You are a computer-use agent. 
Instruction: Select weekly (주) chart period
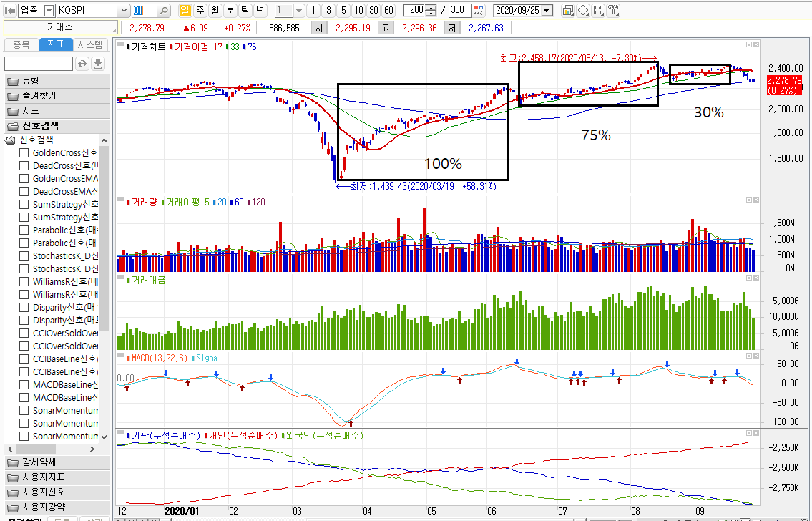pyautogui.click(x=200, y=10)
